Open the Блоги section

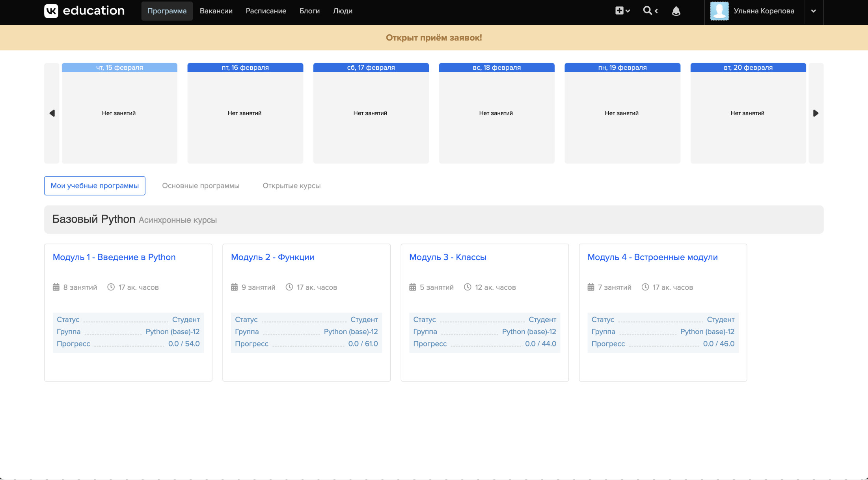[x=309, y=11]
